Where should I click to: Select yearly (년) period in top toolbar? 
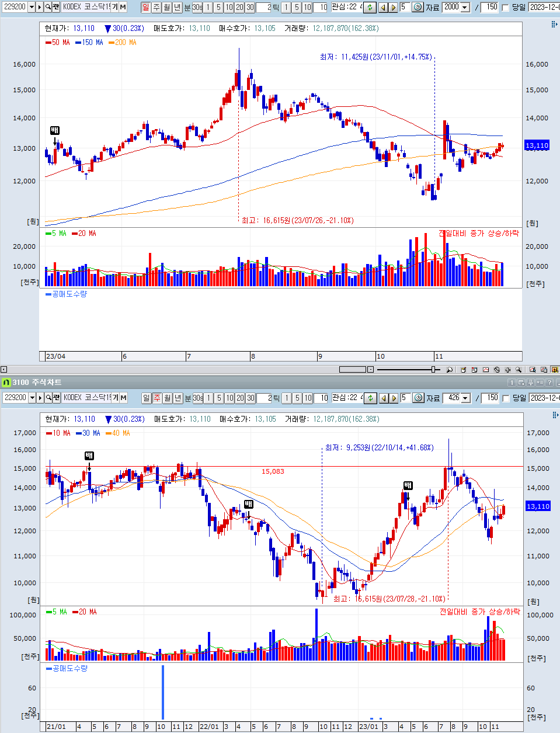[177, 7]
